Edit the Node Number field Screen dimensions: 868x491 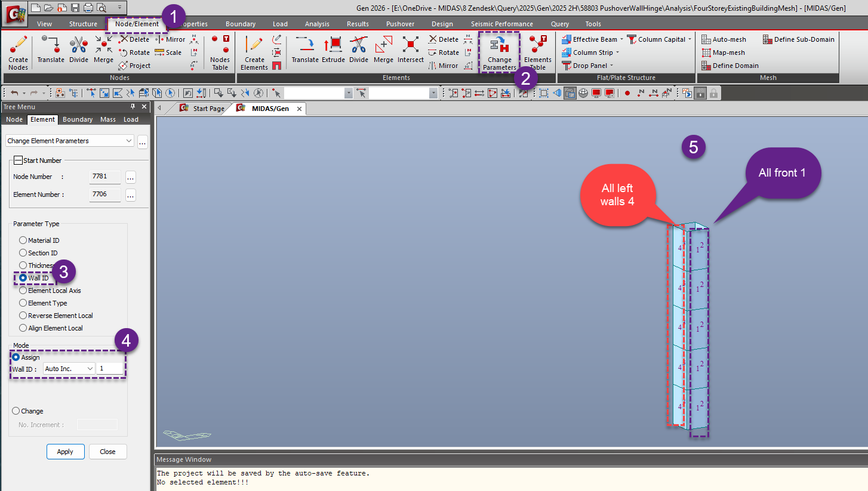105,177
